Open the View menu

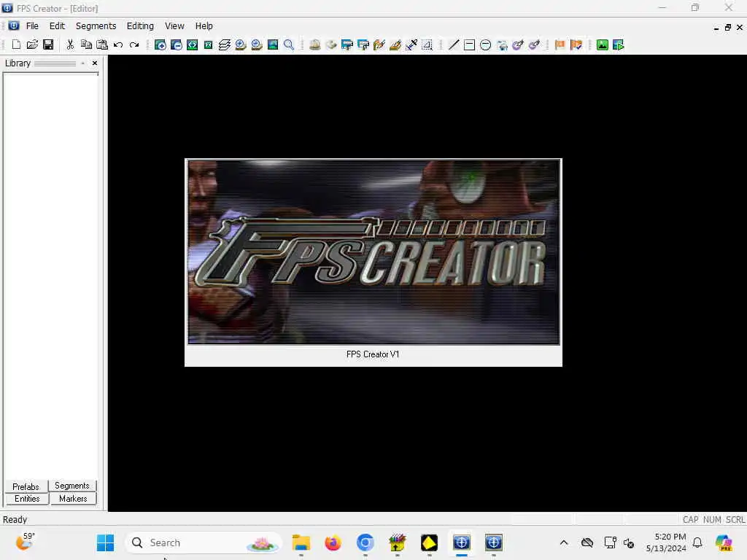(x=174, y=26)
